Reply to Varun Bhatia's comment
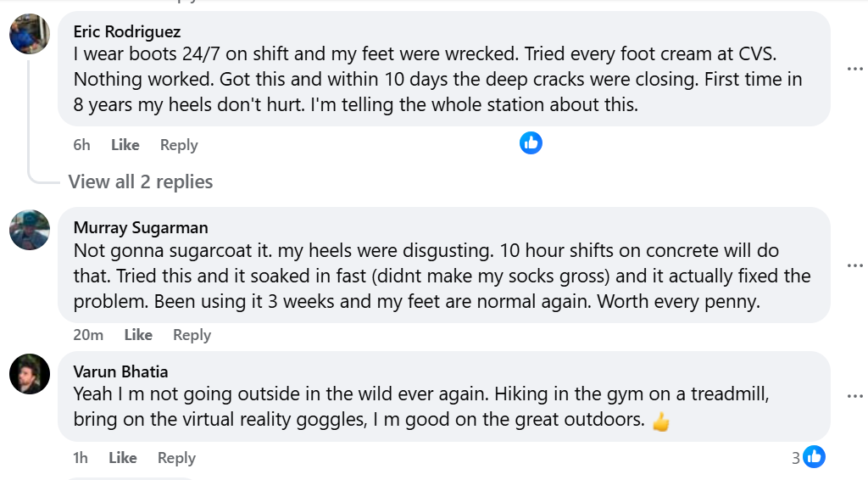Image resolution: width=868 pixels, height=480 pixels. 176,458
